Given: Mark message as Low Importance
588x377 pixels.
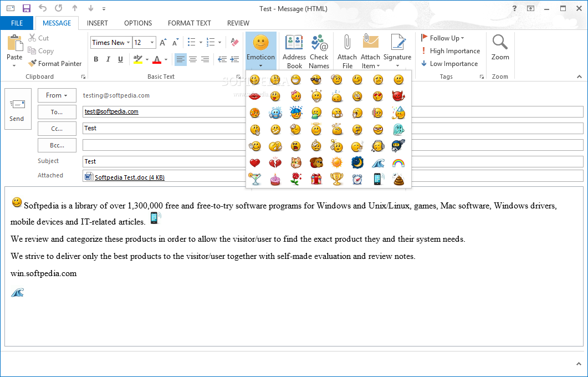Looking at the screenshot, I should point(449,63).
